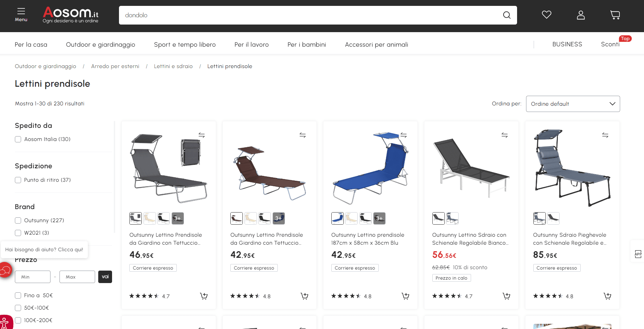Open the Ordine default sort dropdown
The width and height of the screenshot is (644, 329).
tap(573, 104)
